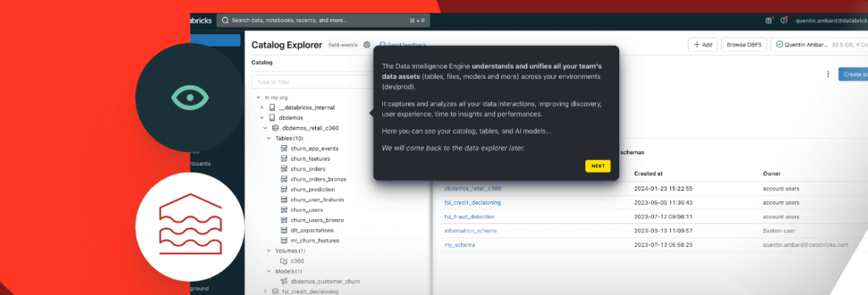Click the green eye icon circle

point(181,97)
